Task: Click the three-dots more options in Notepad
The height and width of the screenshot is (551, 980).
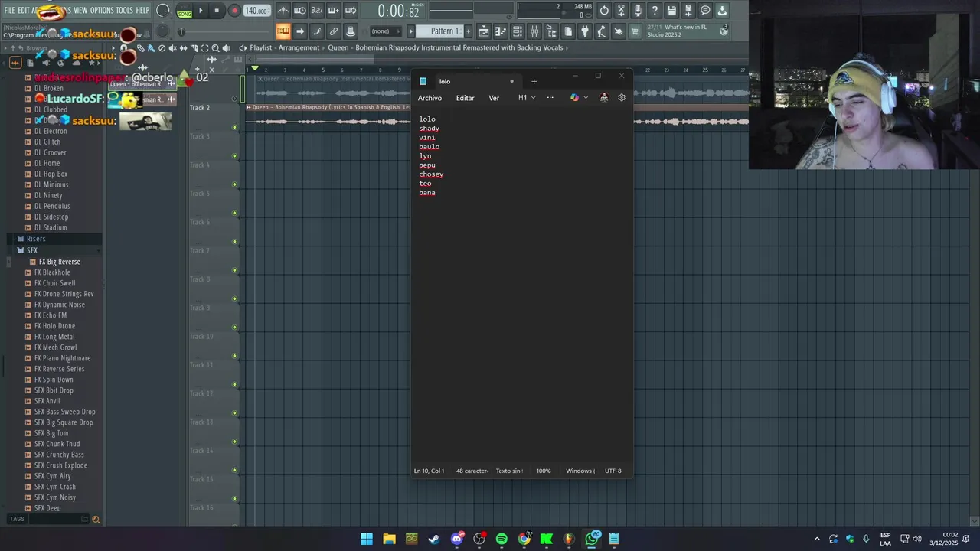Action: [x=550, y=98]
